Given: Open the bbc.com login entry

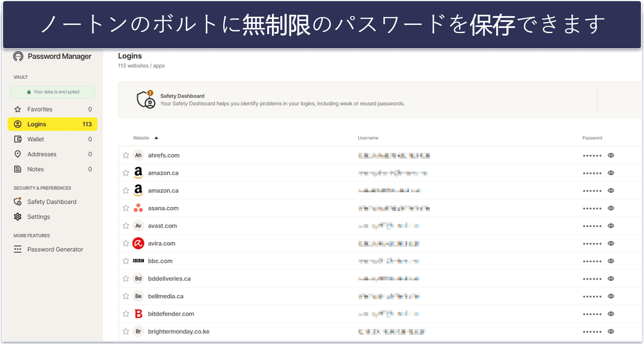Looking at the screenshot, I should coord(380,261).
